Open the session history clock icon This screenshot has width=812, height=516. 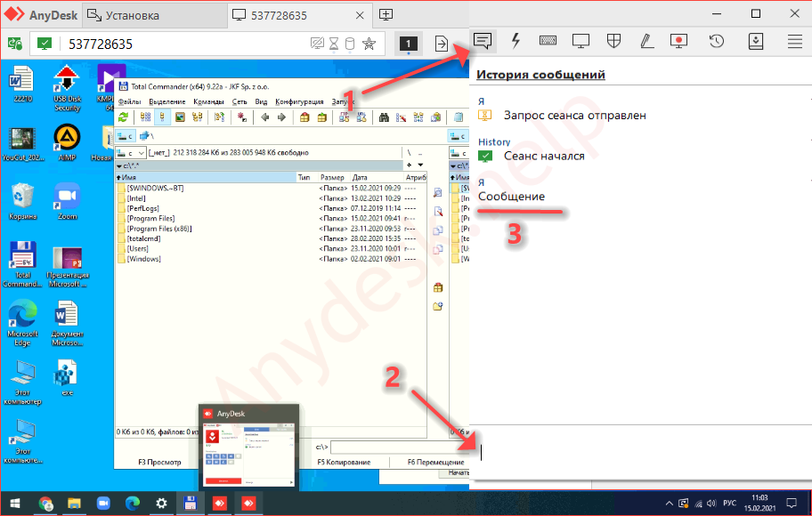(x=716, y=41)
